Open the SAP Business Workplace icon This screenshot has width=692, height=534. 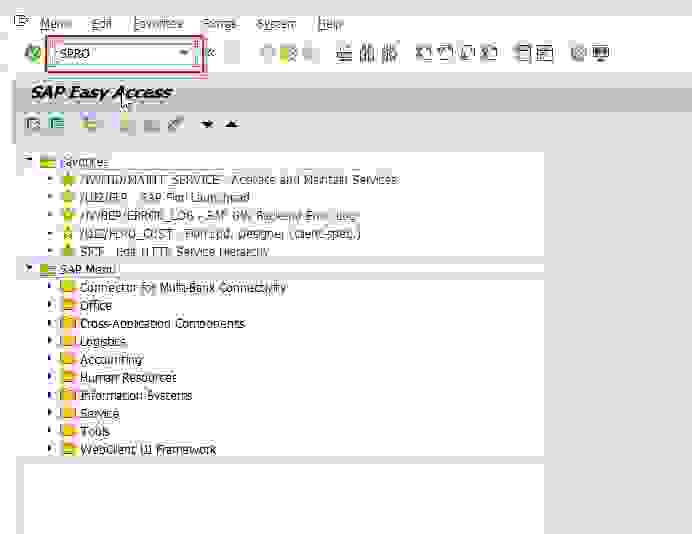pyautogui.click(x=90, y=123)
